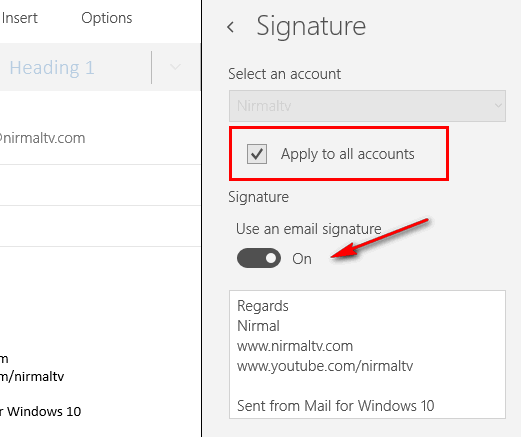Click the Windows 10 line in message body

coord(41,412)
